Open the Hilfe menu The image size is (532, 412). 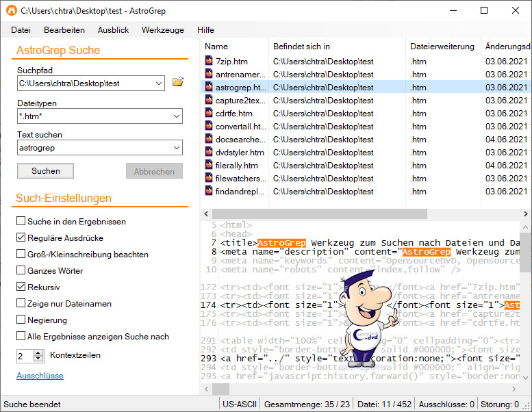tap(205, 30)
